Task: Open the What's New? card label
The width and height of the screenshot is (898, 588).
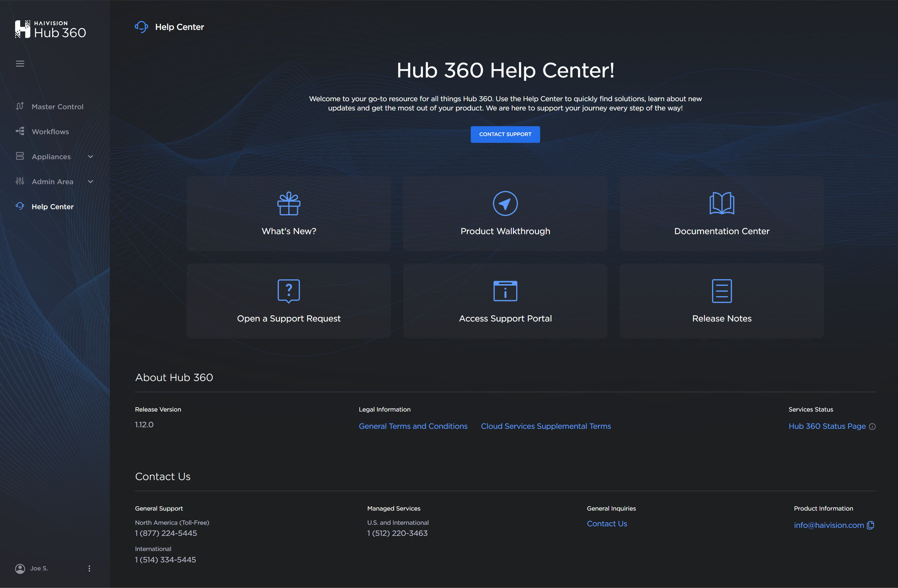Action: [289, 231]
